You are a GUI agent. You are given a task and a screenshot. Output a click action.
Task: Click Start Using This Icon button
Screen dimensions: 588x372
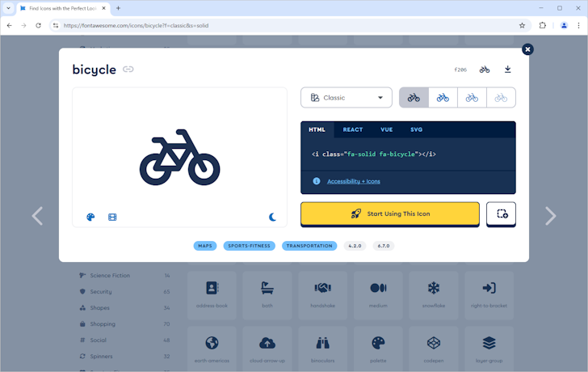click(x=390, y=213)
